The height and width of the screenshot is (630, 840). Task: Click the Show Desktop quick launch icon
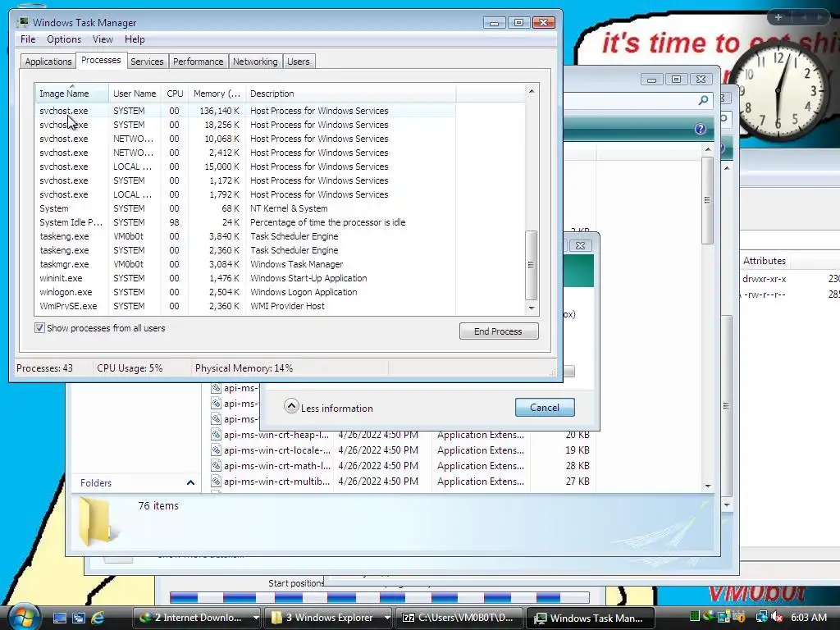point(59,618)
